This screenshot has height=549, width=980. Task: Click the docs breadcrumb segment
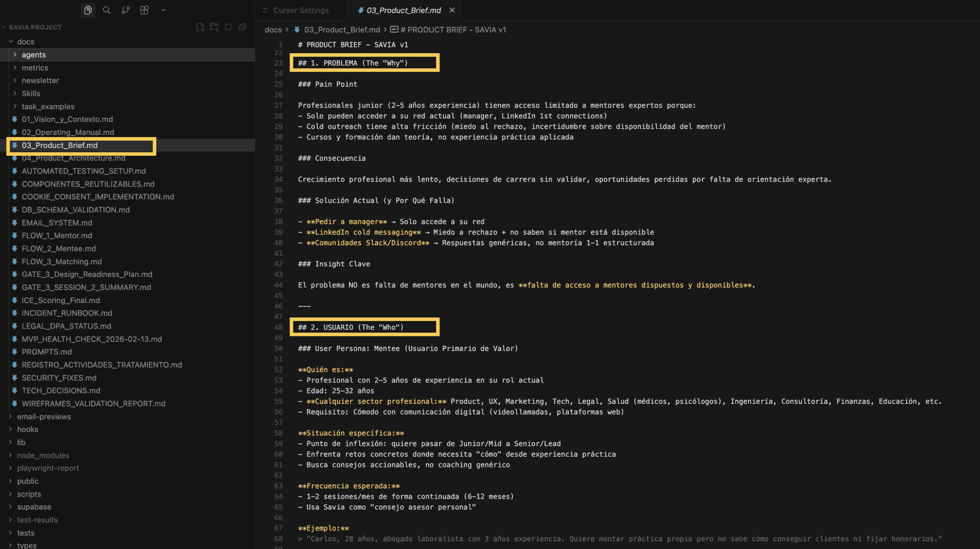[273, 30]
